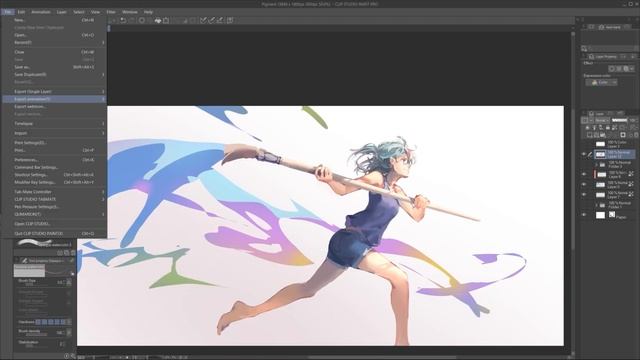Toggle visibility of Layer 8
The height and width of the screenshot is (360, 640).
[584, 174]
